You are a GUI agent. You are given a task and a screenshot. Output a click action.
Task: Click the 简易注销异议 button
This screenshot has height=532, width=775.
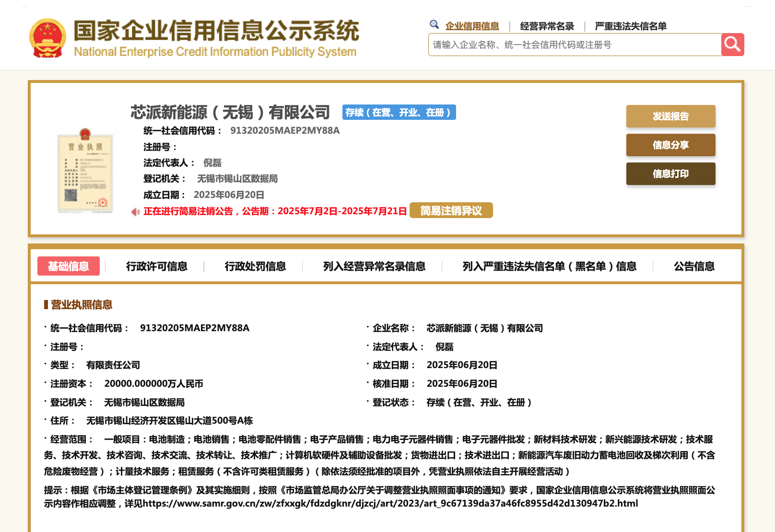click(451, 210)
